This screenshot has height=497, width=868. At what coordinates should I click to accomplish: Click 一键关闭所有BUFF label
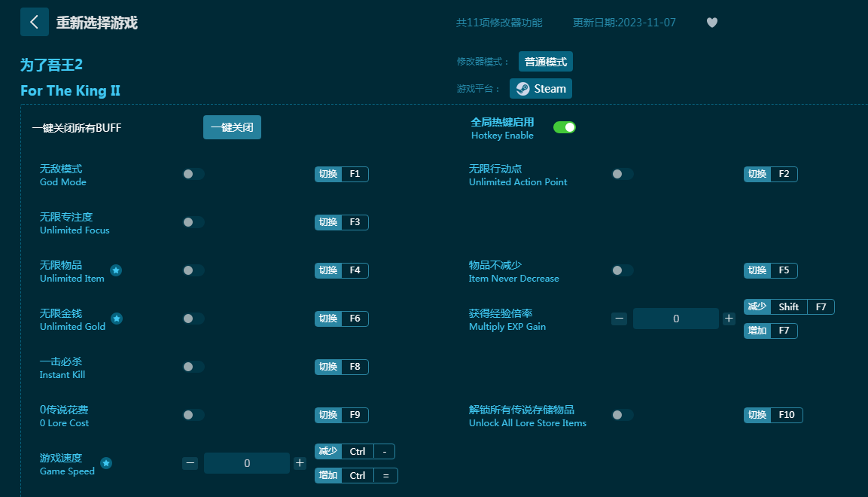coord(76,128)
